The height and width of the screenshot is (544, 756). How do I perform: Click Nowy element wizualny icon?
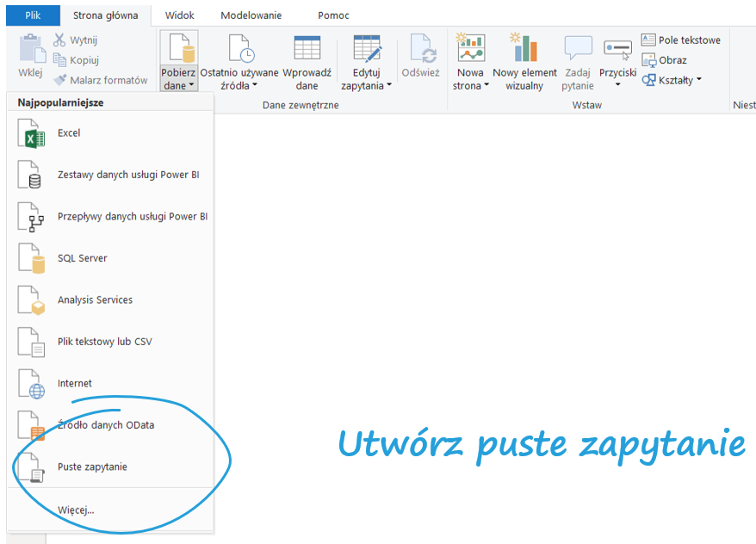[x=524, y=49]
